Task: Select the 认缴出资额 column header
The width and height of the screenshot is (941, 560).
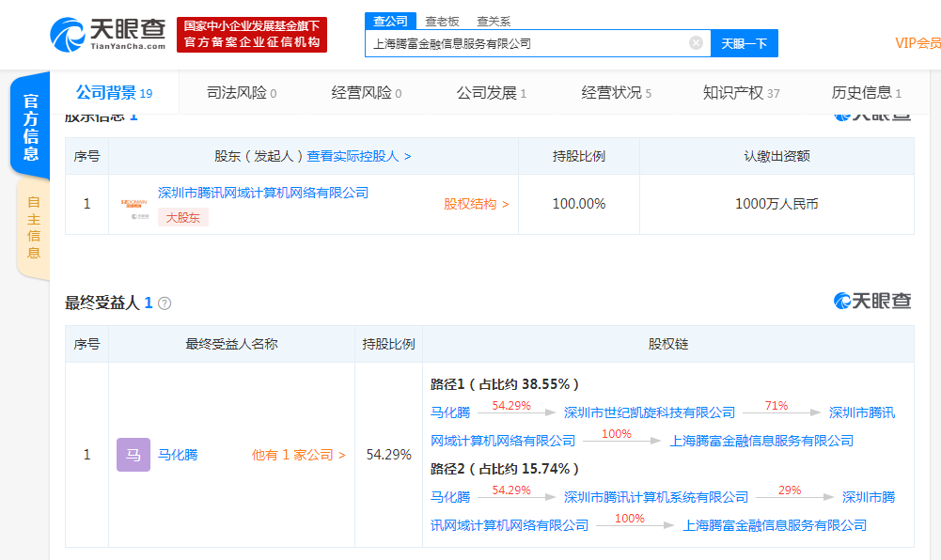Action: point(776,157)
